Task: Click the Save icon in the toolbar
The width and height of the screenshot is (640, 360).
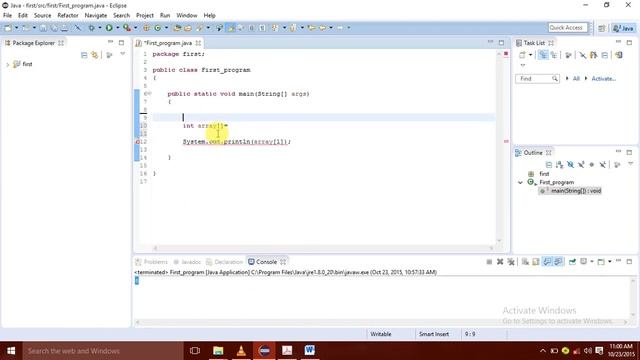Action: point(43,28)
